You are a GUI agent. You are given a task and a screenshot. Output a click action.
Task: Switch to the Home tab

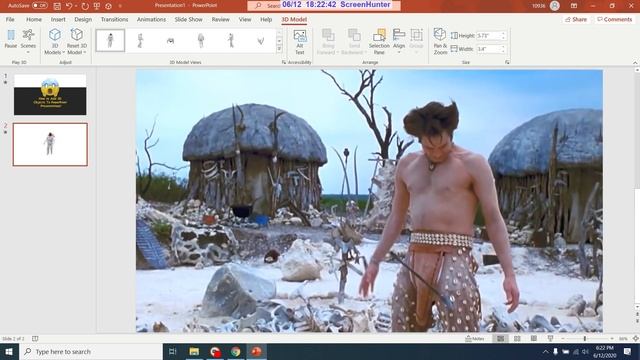pos(34,19)
